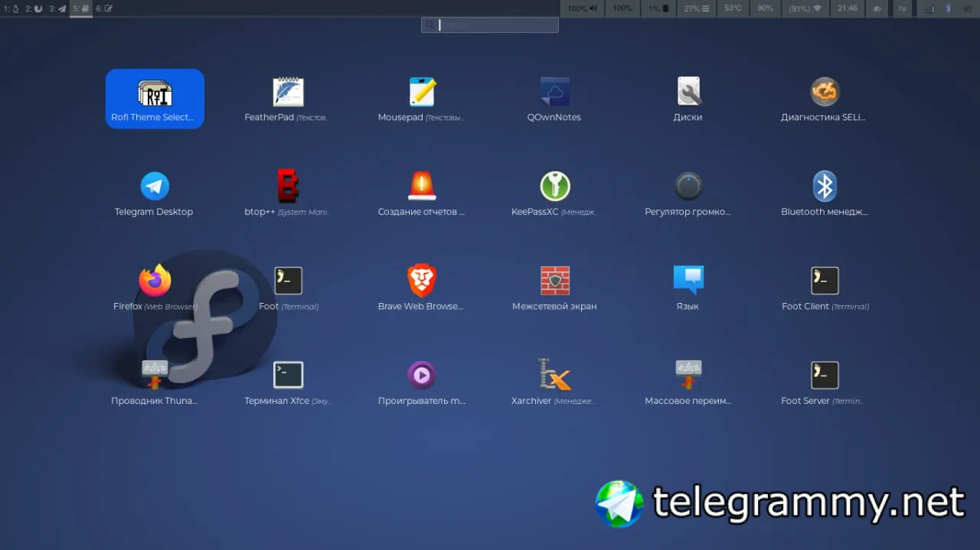980x550 pixels.
Task: Open btop++ system monitor
Action: [288, 194]
